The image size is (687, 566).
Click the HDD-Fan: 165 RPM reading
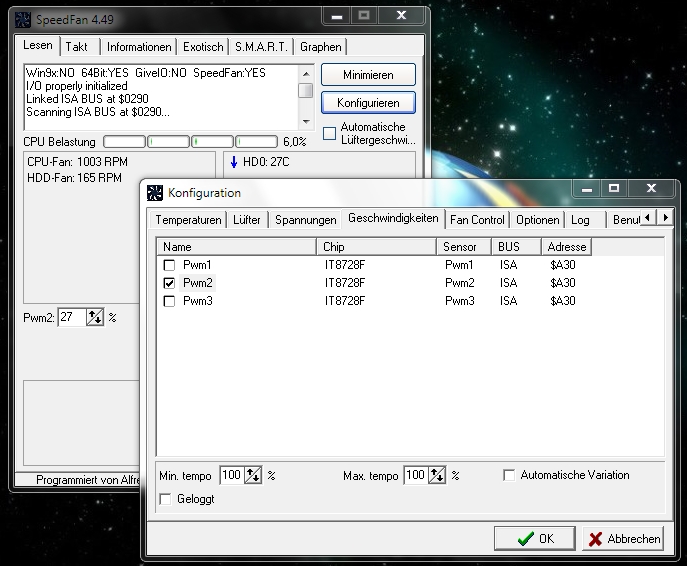74,178
